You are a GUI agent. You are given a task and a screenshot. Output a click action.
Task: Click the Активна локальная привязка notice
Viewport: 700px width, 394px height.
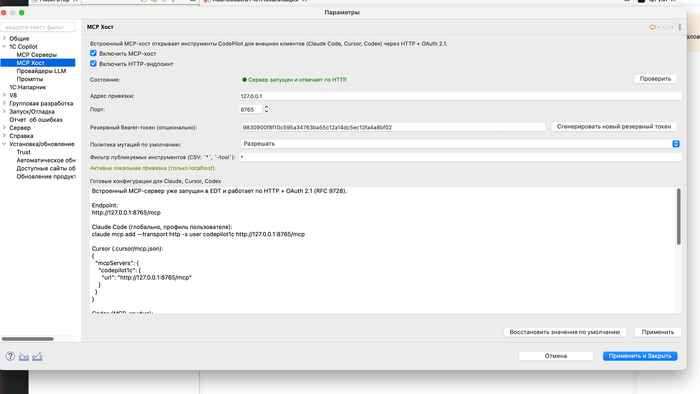click(x=153, y=168)
